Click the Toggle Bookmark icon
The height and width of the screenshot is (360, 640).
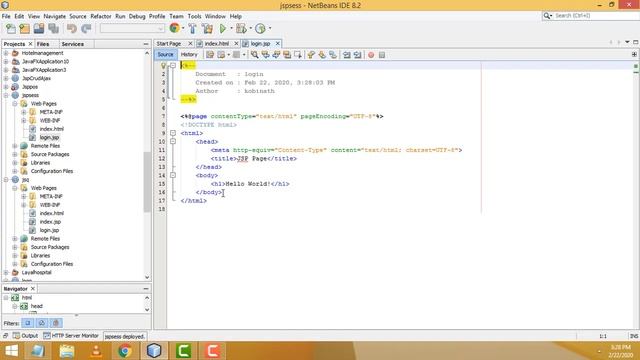(333, 55)
